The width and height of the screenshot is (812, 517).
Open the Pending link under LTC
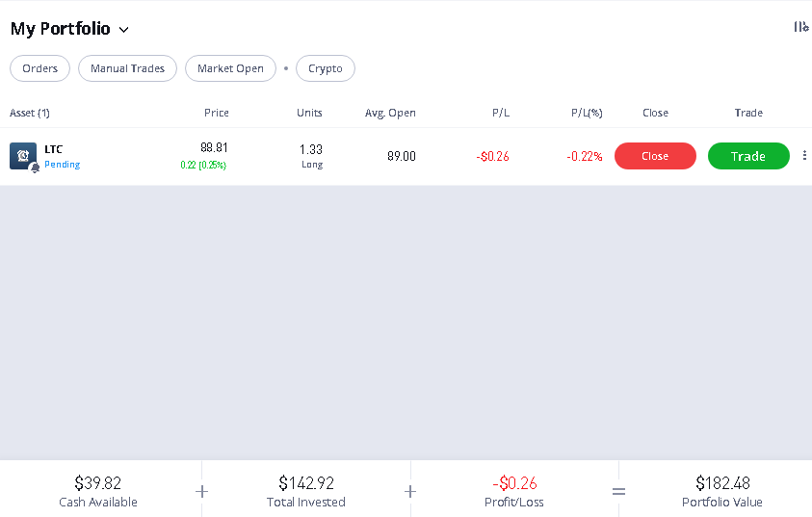(x=63, y=165)
